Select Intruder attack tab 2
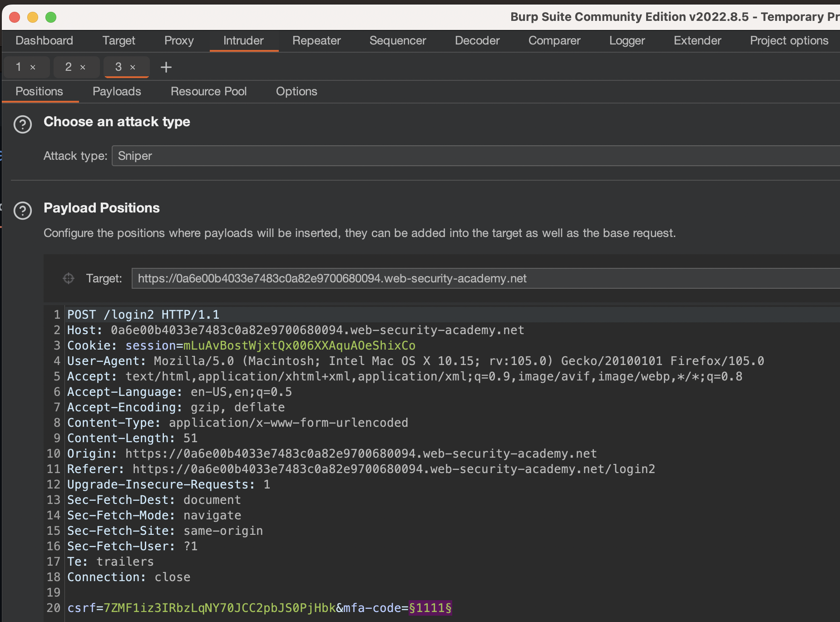Screen dimensions: 840x622 [x=69, y=67]
